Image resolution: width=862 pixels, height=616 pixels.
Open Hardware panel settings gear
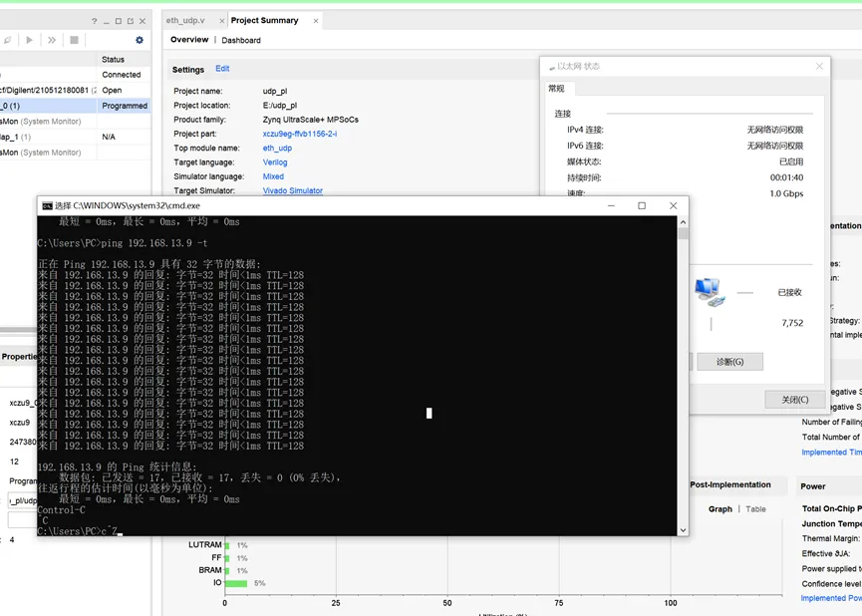tap(140, 40)
